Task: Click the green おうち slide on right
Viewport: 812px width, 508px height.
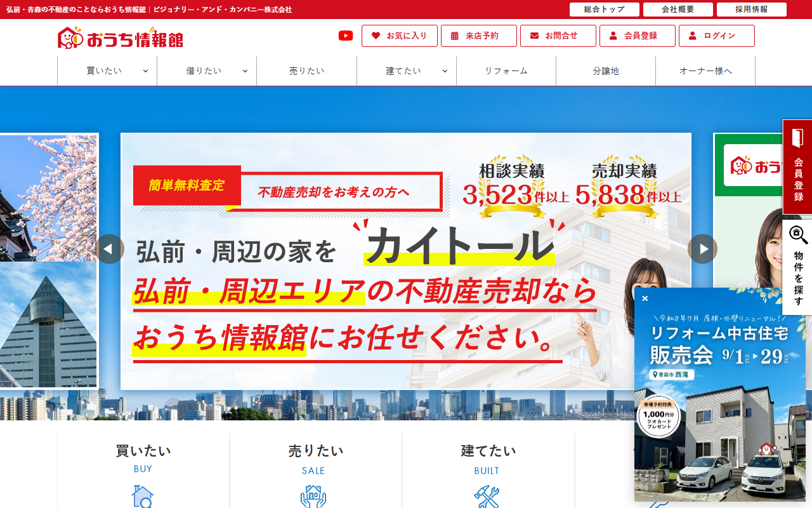Action: click(747, 210)
